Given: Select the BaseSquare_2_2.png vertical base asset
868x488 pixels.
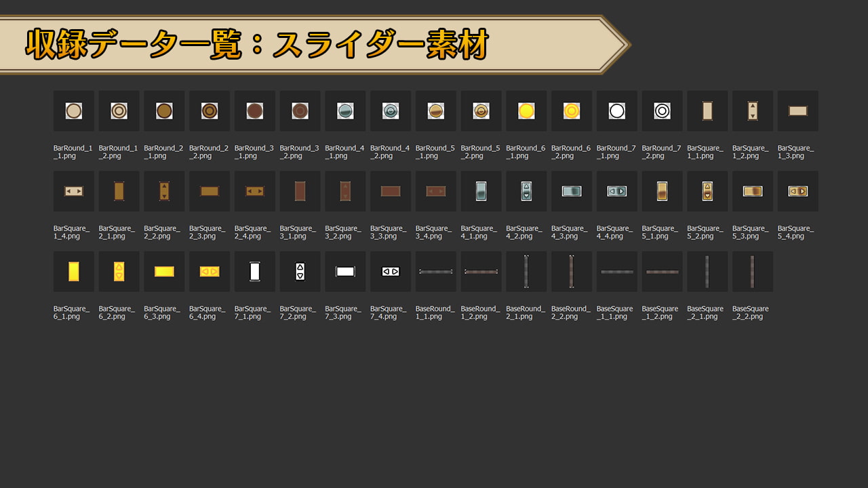Looking at the screenshot, I should pos(752,271).
